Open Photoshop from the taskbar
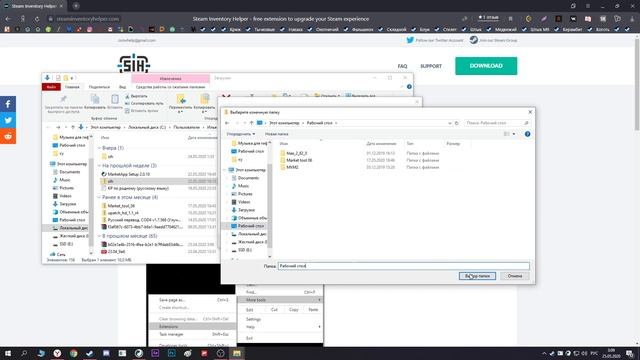Image resolution: width=640 pixels, height=360 pixels. coord(171,353)
